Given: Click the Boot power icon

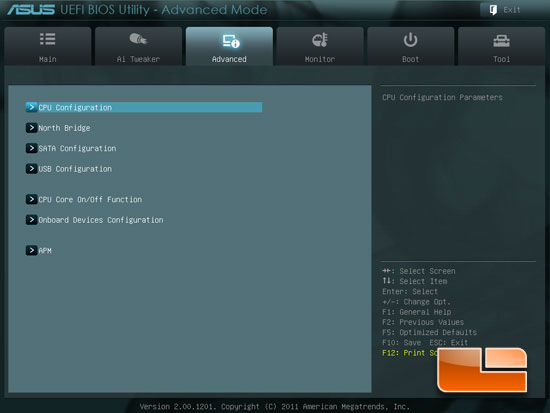Looking at the screenshot, I should [x=410, y=40].
